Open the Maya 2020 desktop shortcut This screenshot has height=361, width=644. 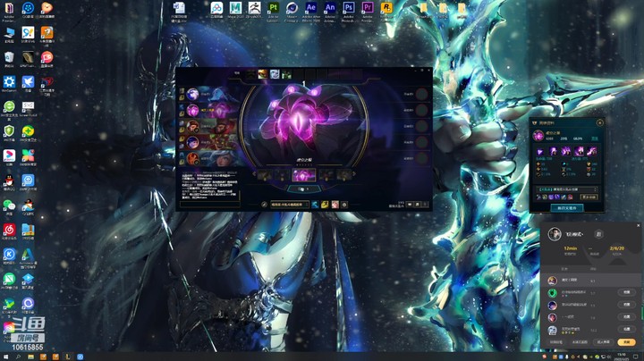pos(235,12)
